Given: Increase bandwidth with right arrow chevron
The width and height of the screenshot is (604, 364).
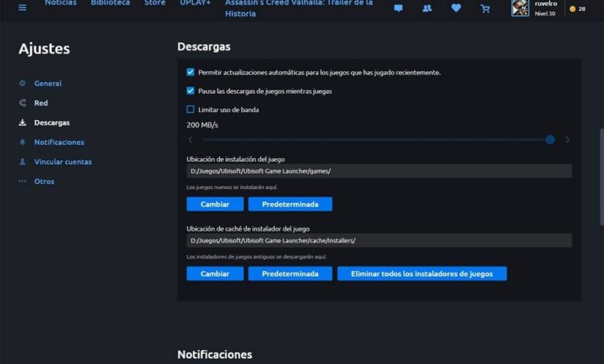Looking at the screenshot, I should tap(567, 139).
